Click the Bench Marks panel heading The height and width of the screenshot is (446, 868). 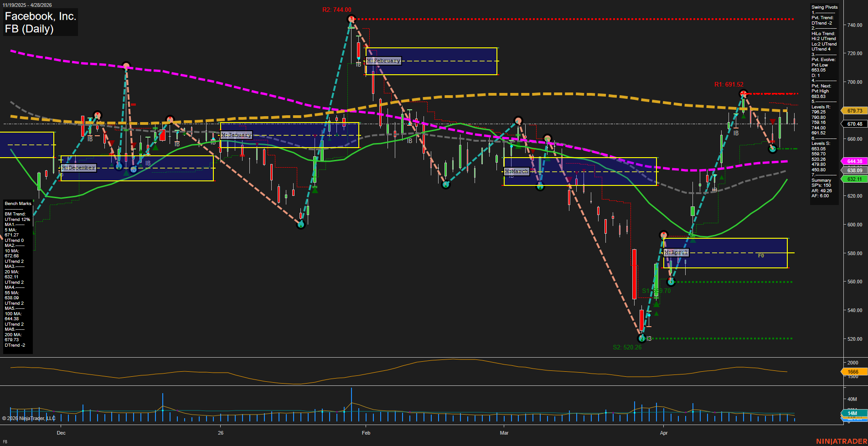click(x=18, y=204)
